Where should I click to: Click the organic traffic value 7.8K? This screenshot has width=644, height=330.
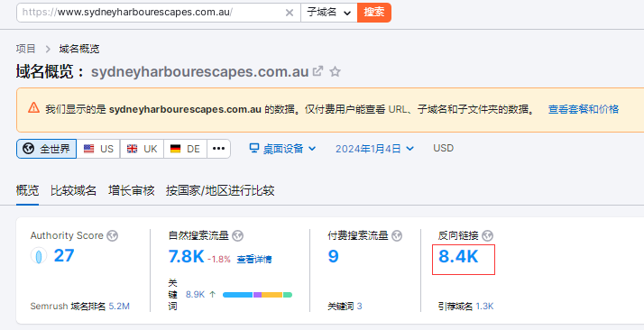tap(186, 257)
